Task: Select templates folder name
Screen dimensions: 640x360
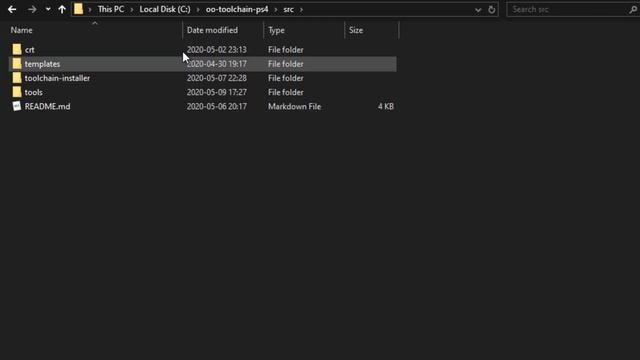Action: click(42, 64)
